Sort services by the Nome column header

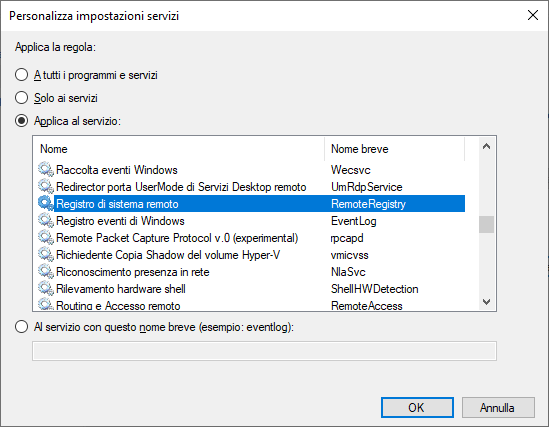[x=179, y=149]
